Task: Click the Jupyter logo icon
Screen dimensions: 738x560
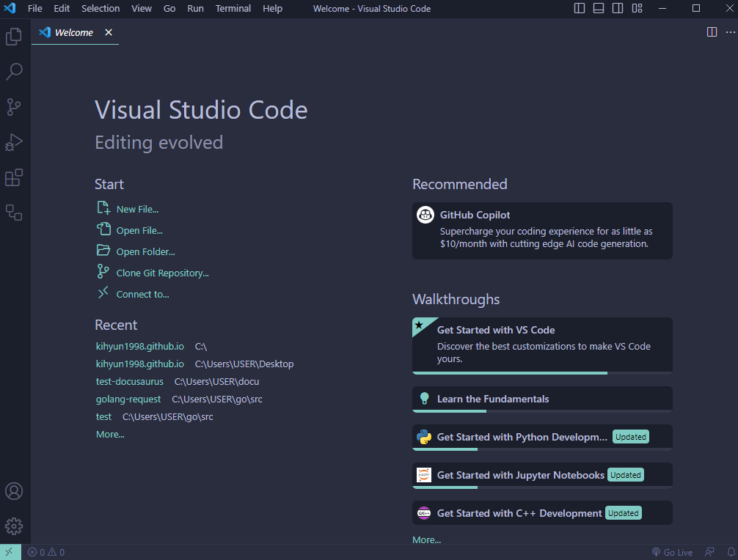Action: (424, 475)
